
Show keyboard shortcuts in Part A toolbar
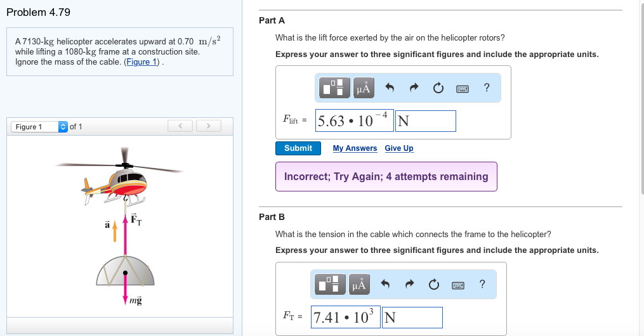[463, 88]
